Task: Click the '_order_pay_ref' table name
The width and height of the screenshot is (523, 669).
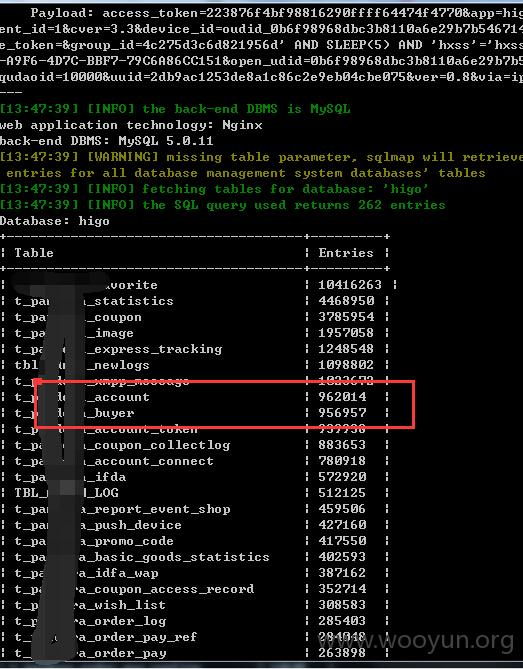Action: point(106,637)
